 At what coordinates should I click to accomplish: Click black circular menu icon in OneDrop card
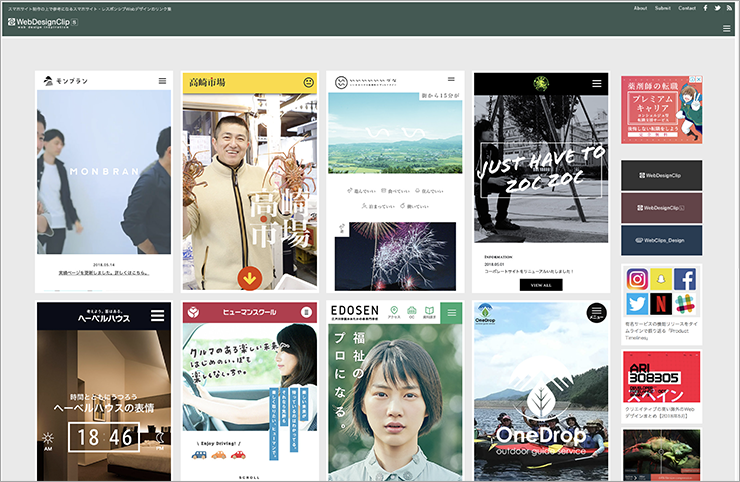pos(597,313)
